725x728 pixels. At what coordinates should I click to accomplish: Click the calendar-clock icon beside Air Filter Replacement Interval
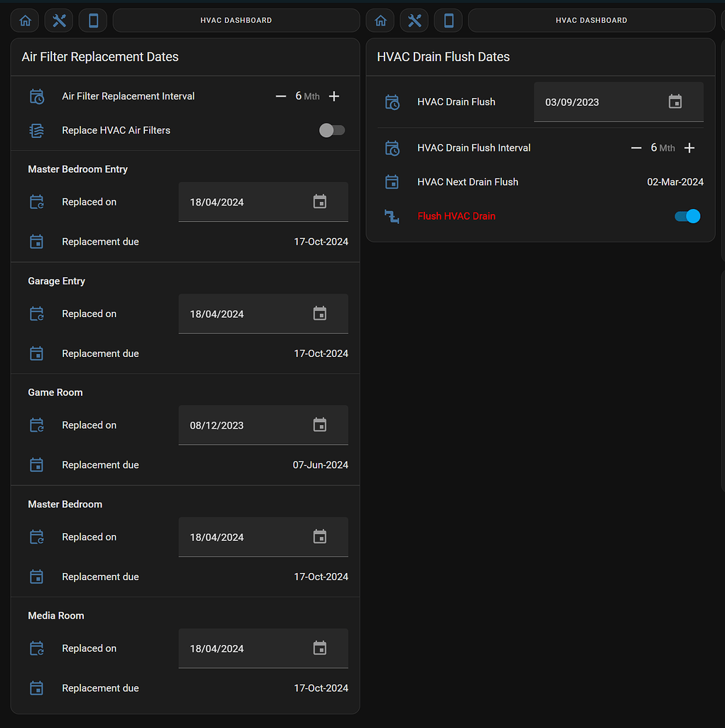[36, 96]
